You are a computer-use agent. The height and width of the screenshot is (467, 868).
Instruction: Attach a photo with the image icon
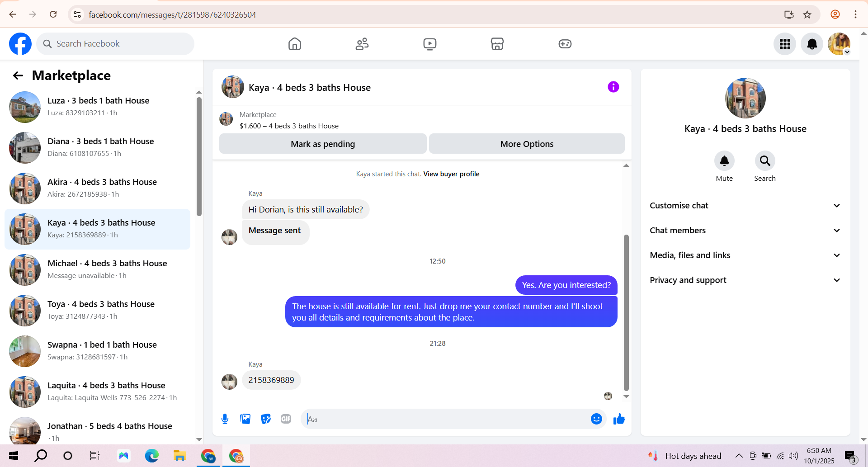coord(245,419)
